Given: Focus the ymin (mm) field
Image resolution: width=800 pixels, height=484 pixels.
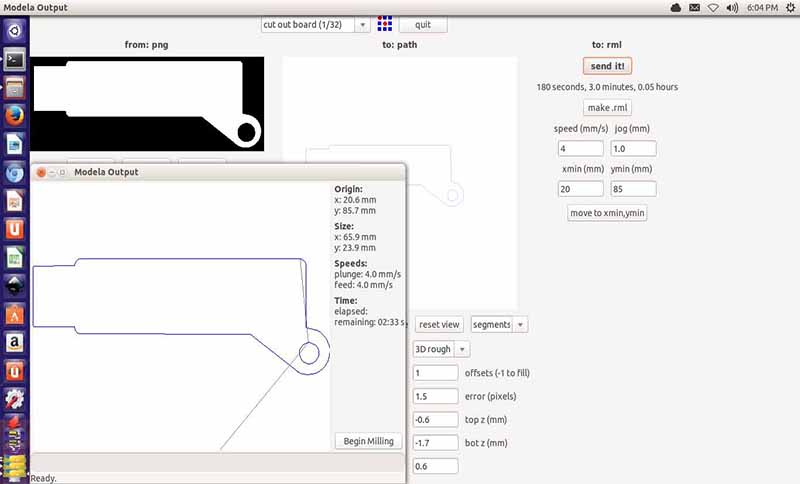Looking at the screenshot, I should [633, 189].
